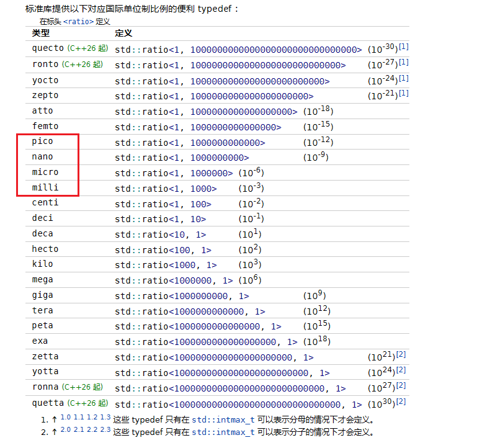
Task: Follow back-reference 2.2 in footnote two
Action: coord(92,429)
